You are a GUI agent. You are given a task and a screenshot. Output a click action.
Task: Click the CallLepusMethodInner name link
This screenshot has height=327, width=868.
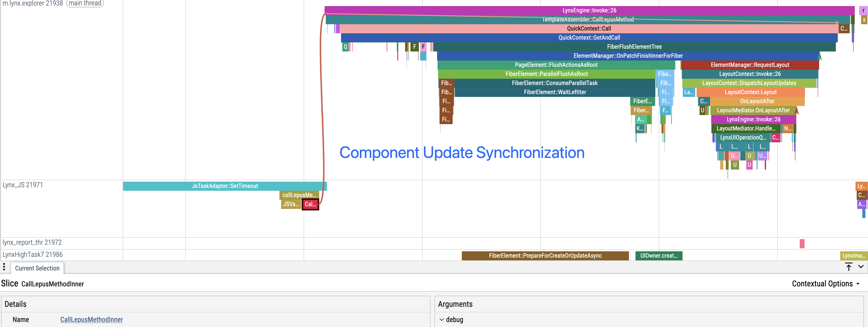[x=91, y=320]
